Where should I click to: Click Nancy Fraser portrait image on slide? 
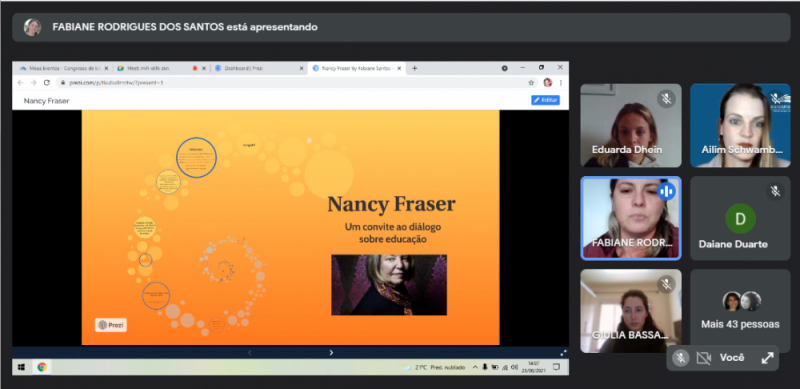pyautogui.click(x=389, y=285)
